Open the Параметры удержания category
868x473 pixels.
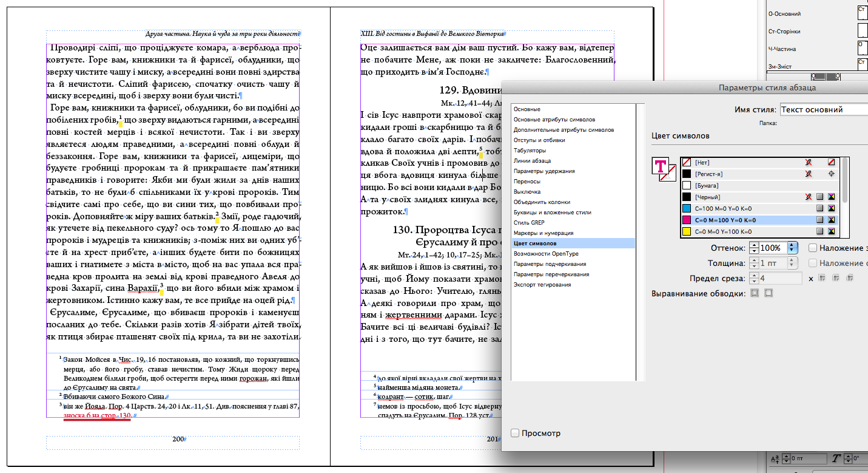pyautogui.click(x=573, y=171)
